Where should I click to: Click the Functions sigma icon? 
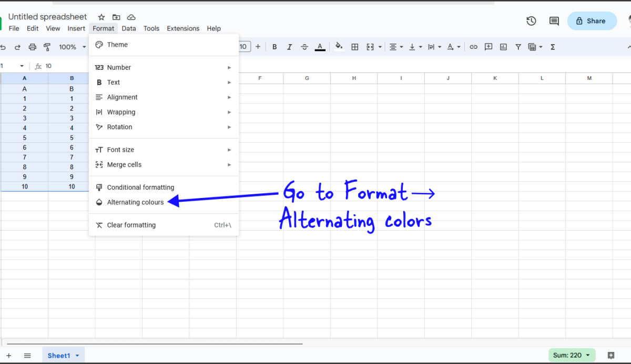(553, 47)
